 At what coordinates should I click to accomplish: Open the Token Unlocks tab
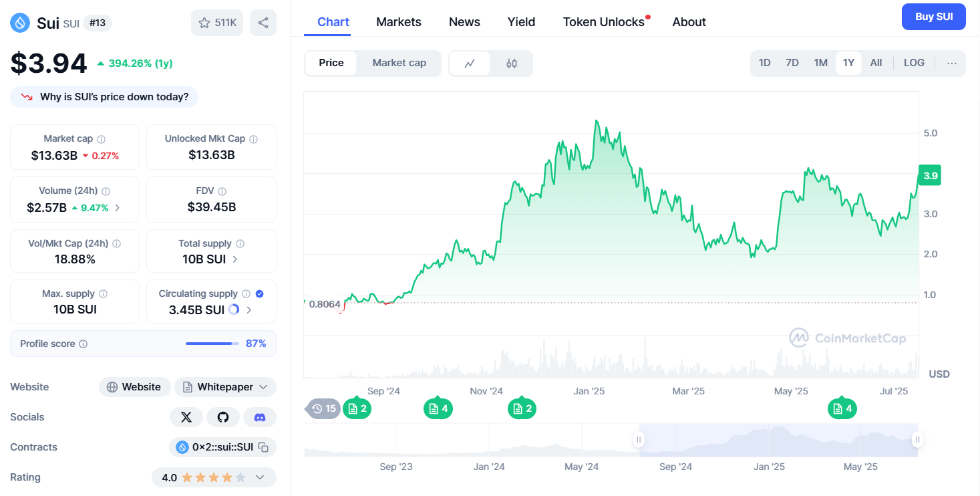[604, 22]
